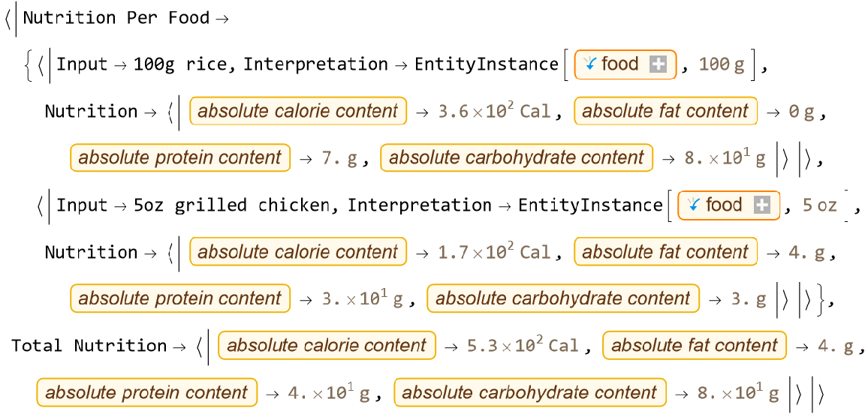Expand the plus icon on grilled chicken's food entity

click(x=761, y=205)
